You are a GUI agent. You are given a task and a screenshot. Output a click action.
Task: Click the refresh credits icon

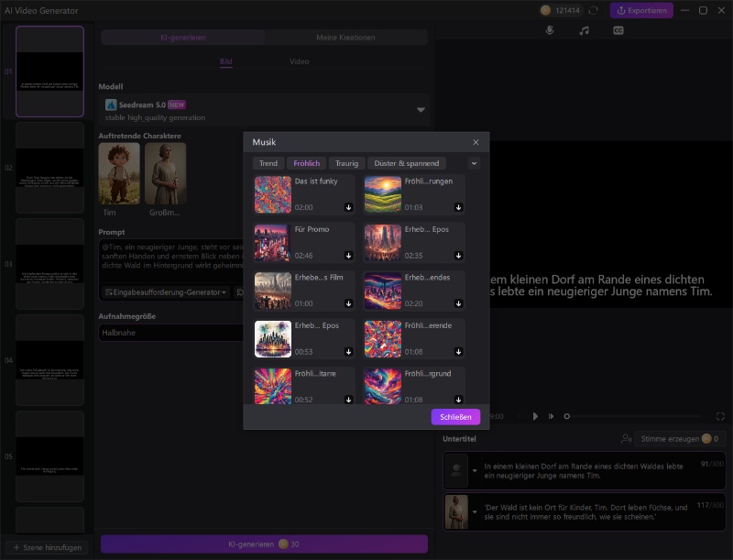pos(593,10)
